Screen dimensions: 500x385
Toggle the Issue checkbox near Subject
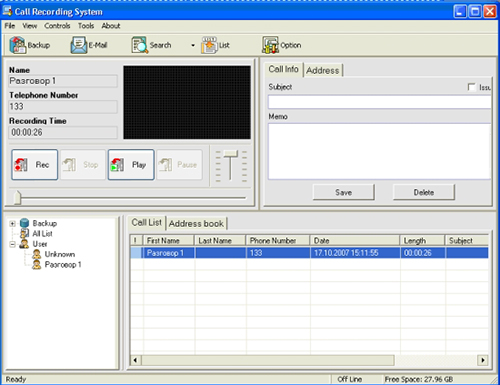(471, 87)
